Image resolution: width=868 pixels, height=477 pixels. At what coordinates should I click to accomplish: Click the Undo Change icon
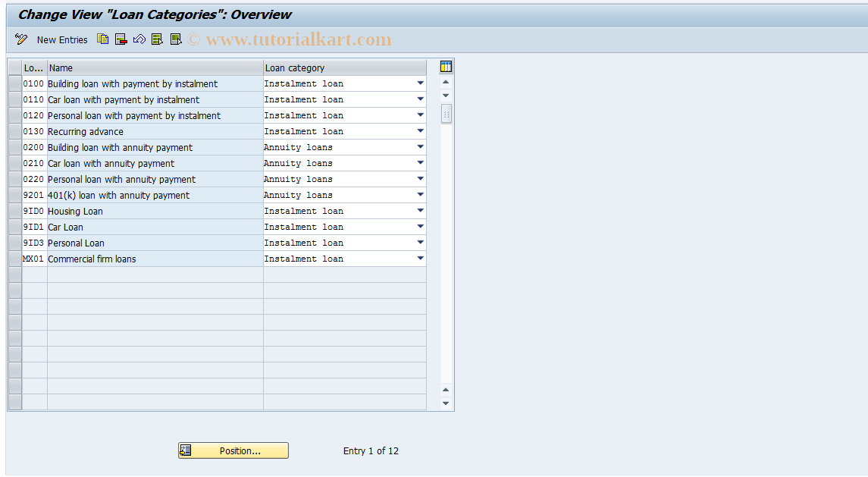click(139, 39)
